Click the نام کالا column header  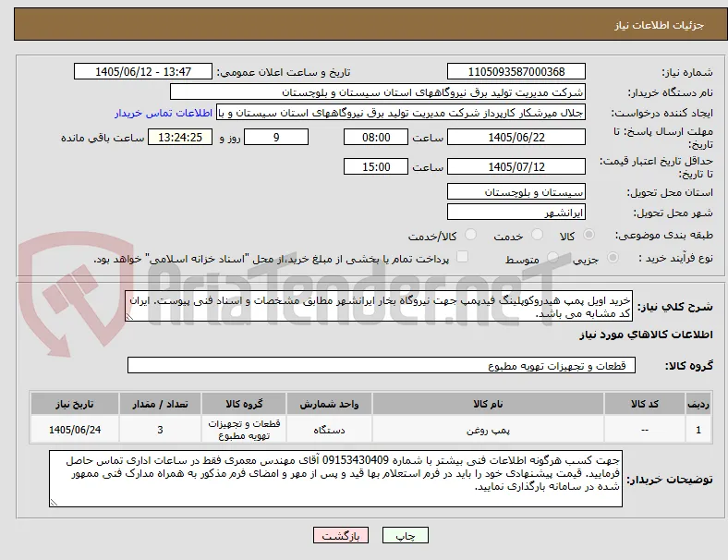[488, 404]
